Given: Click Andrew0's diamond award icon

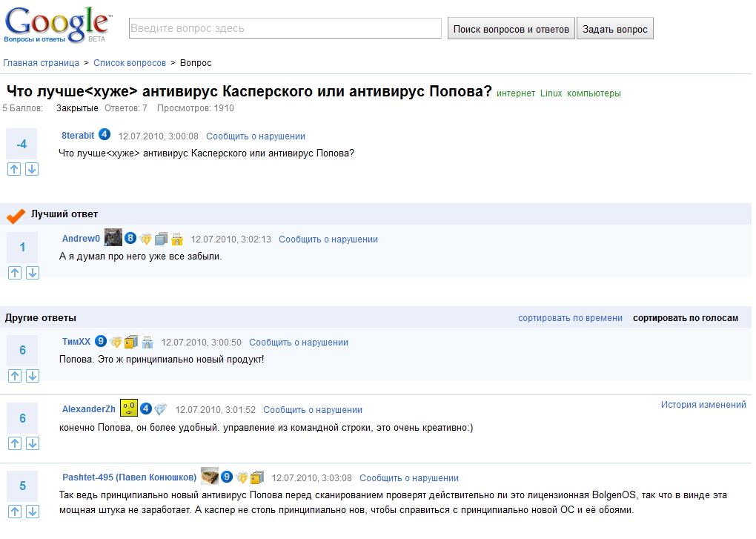Looking at the screenshot, I should click(145, 239).
